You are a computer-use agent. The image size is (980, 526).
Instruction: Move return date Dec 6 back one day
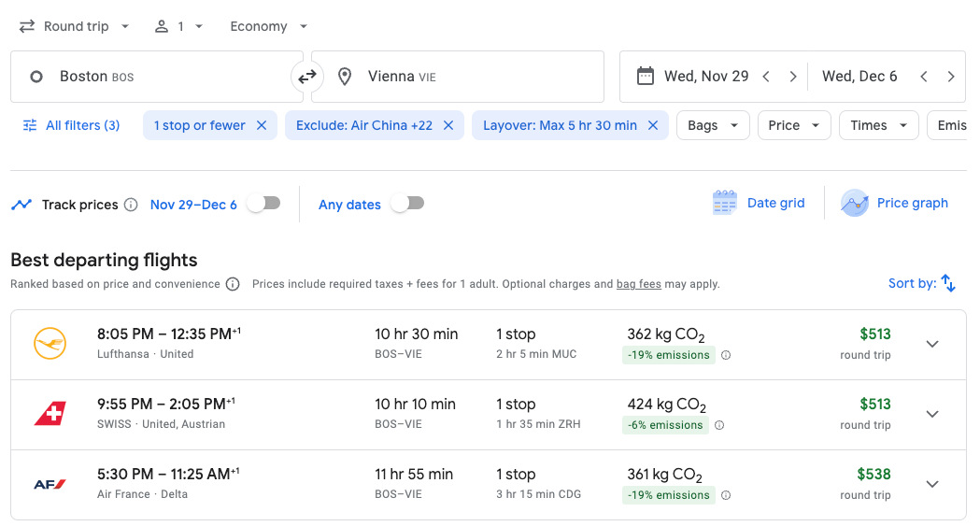click(x=923, y=77)
